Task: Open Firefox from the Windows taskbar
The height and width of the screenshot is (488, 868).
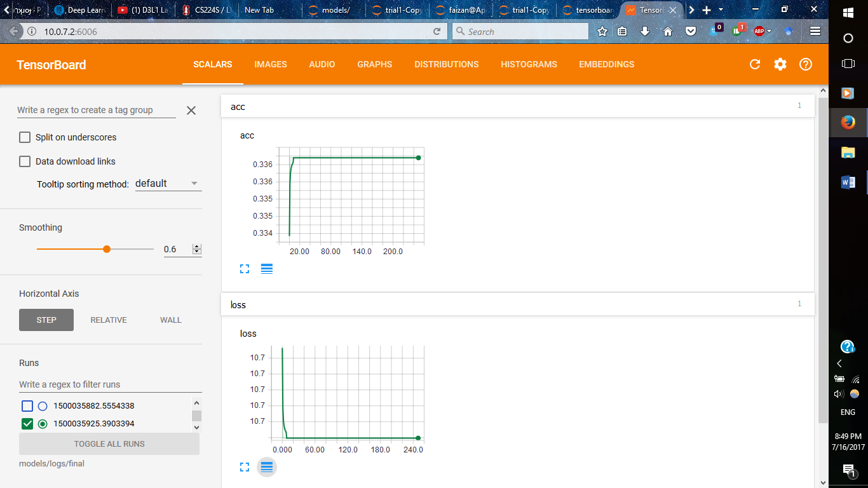Action: coord(848,122)
